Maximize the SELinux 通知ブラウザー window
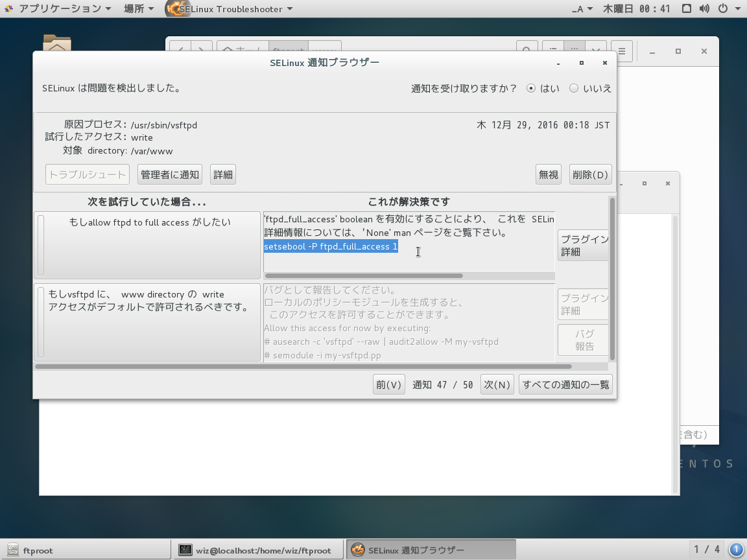This screenshot has height=560, width=747. click(581, 63)
